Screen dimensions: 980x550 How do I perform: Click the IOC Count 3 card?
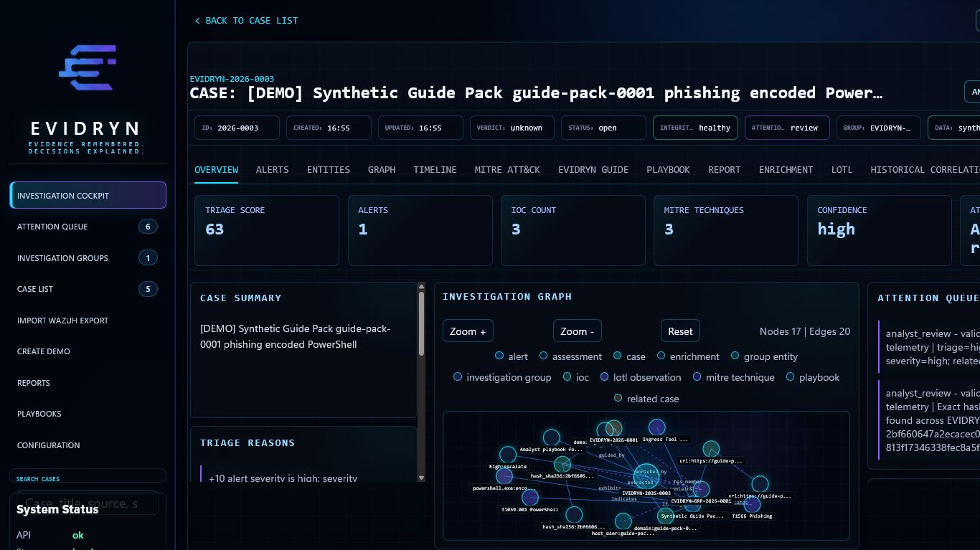[x=573, y=230]
